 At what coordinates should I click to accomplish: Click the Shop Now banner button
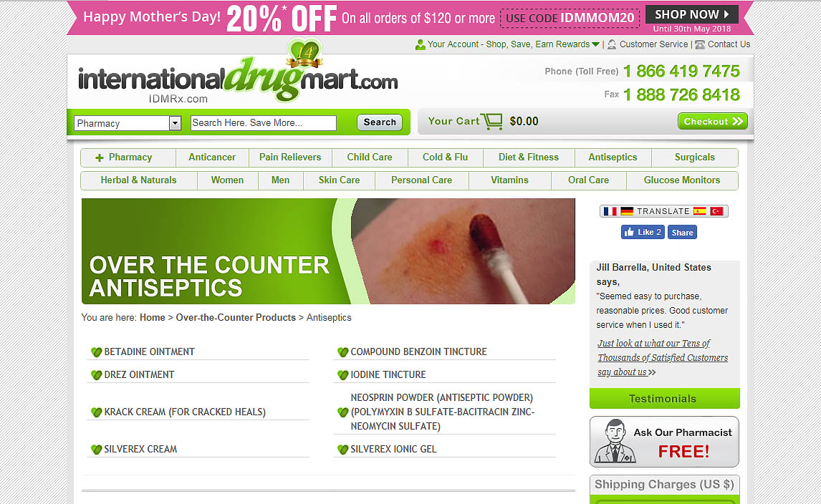click(691, 14)
